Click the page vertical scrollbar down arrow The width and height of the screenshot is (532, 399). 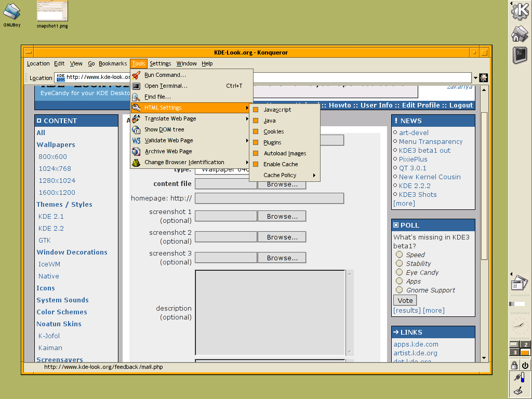pyautogui.click(x=484, y=358)
